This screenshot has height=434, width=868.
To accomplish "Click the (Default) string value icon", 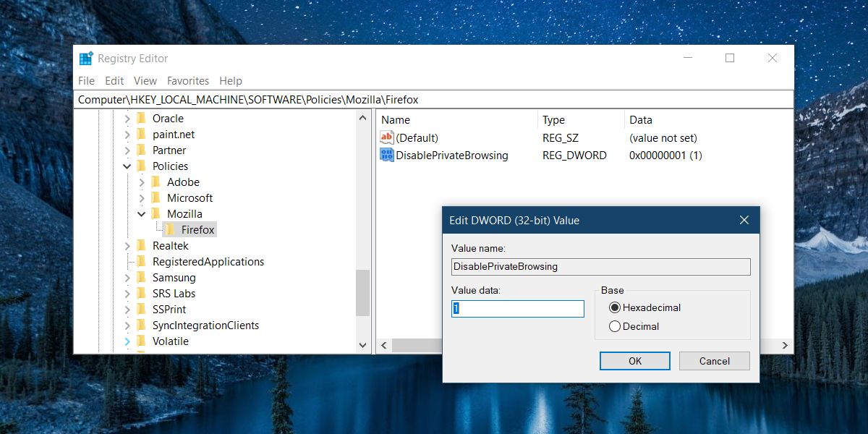I will point(387,137).
